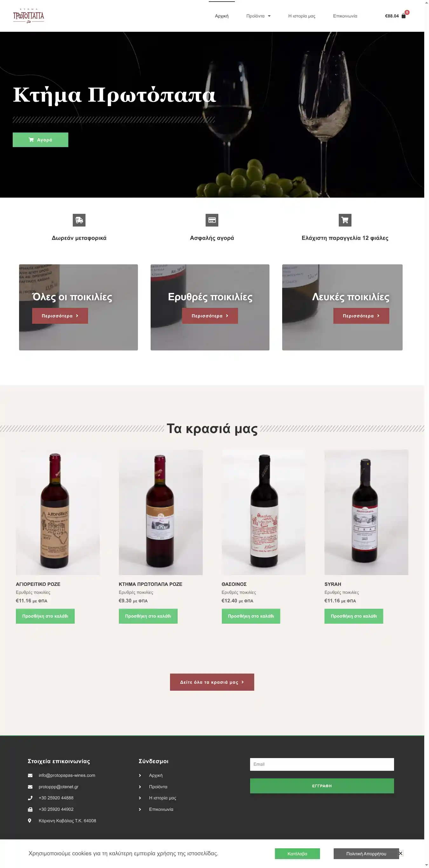Viewport: 429px width, 868px height.
Task: Click the envelope icon beside info@protopapas-wines.com
Action: pyautogui.click(x=30, y=775)
